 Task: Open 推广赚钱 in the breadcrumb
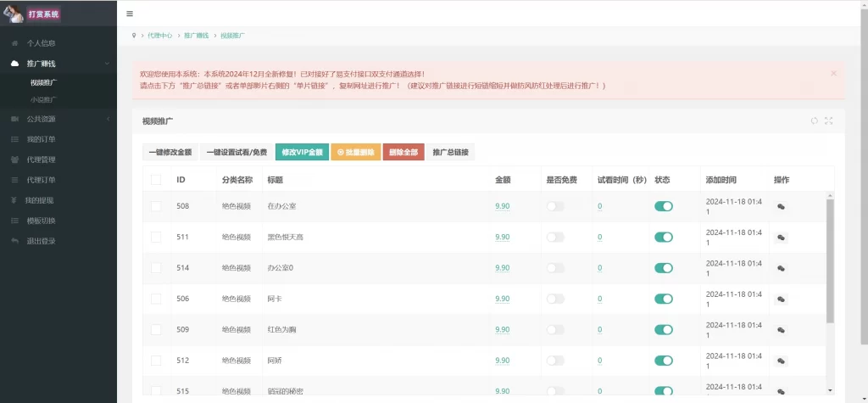coord(197,36)
